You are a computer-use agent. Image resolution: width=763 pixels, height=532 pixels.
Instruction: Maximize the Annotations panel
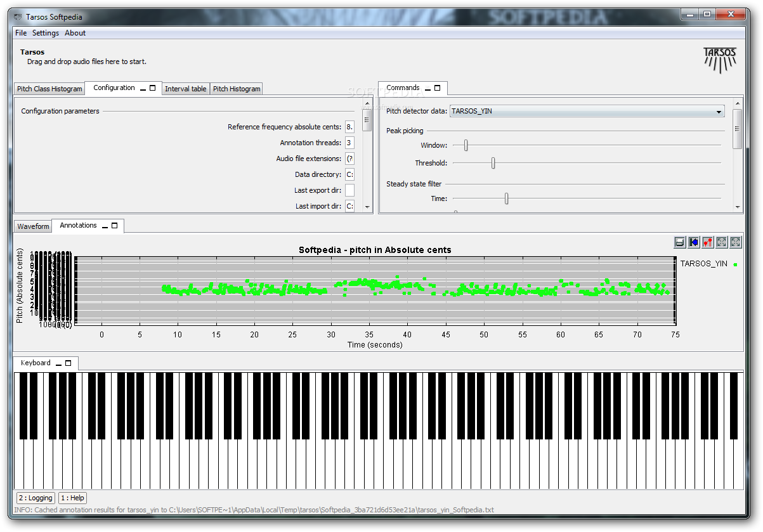tap(115, 226)
